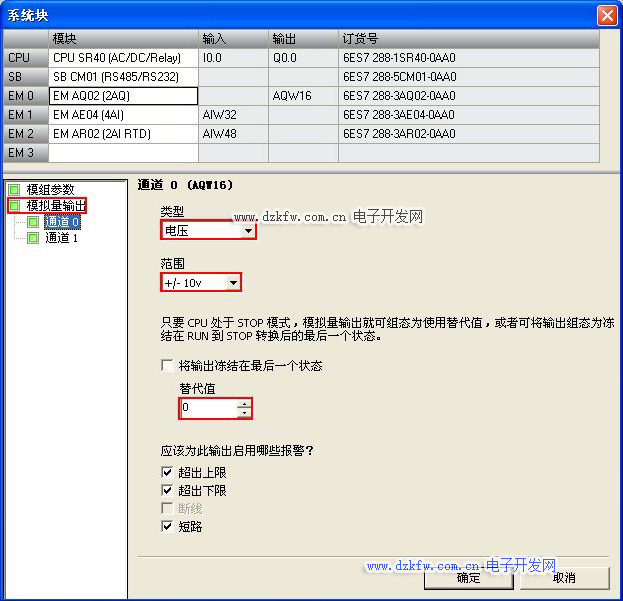Toggle 超出上限 alarm checkbox
Screen dimensions: 623x601
coord(167,472)
